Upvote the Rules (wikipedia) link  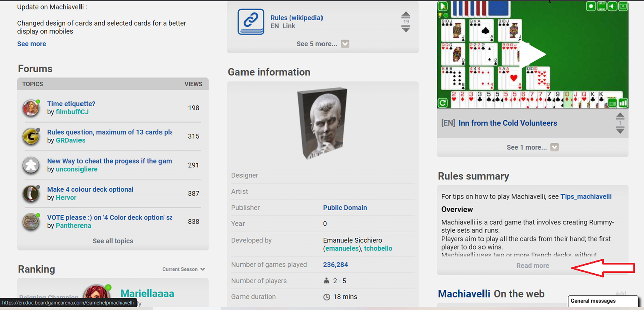[406, 16]
